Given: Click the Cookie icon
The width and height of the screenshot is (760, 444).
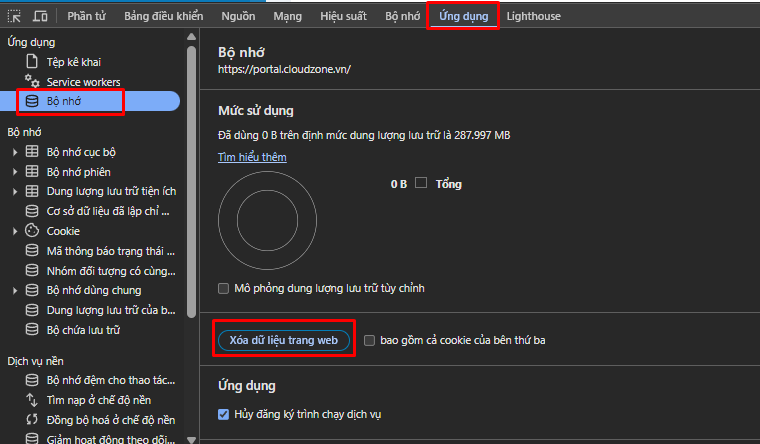Looking at the screenshot, I should (x=32, y=231).
